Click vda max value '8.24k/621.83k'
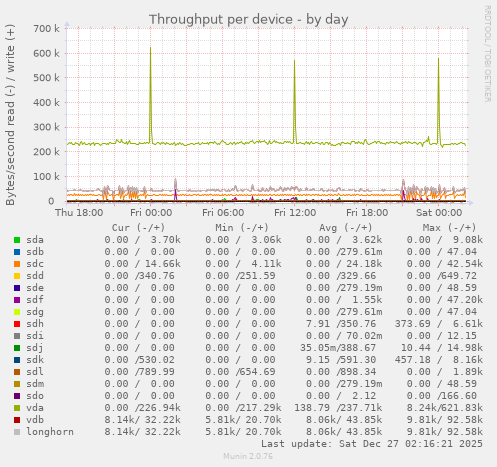The width and height of the screenshot is (497, 467). [x=445, y=408]
